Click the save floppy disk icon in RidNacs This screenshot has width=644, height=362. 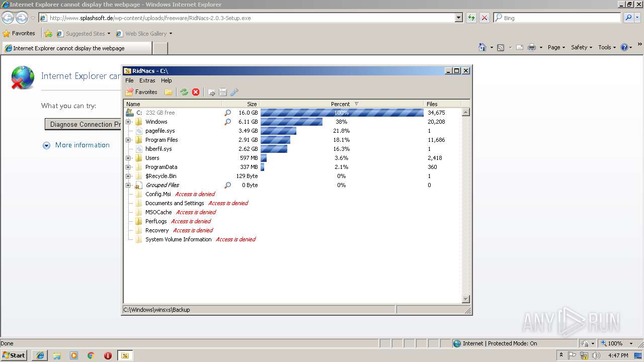[223, 92]
